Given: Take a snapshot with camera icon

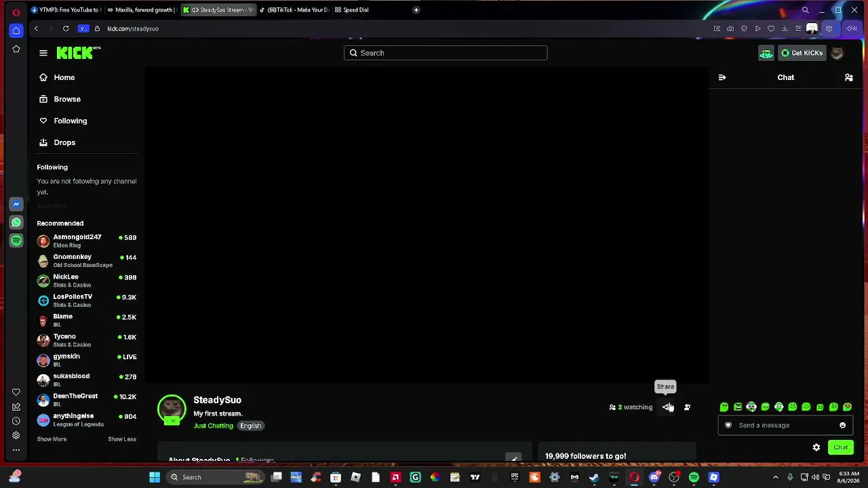Looking at the screenshot, I should click(730, 28).
